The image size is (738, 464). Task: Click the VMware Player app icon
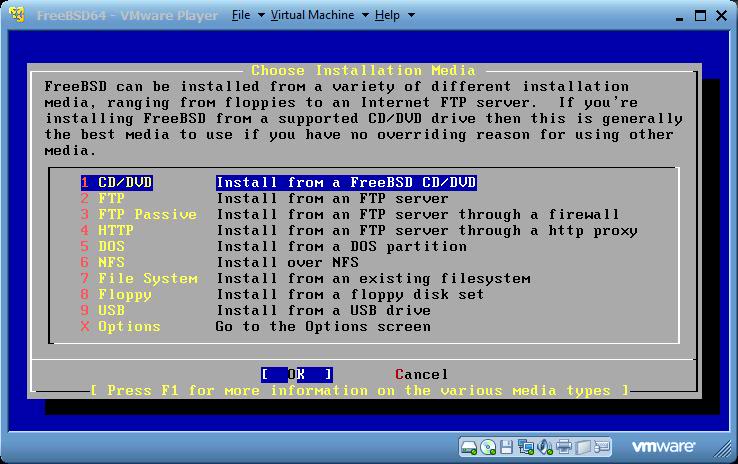pos(17,14)
